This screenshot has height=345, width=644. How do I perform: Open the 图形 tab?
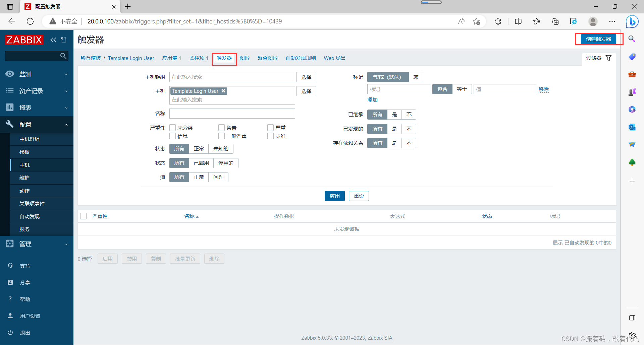(x=245, y=58)
